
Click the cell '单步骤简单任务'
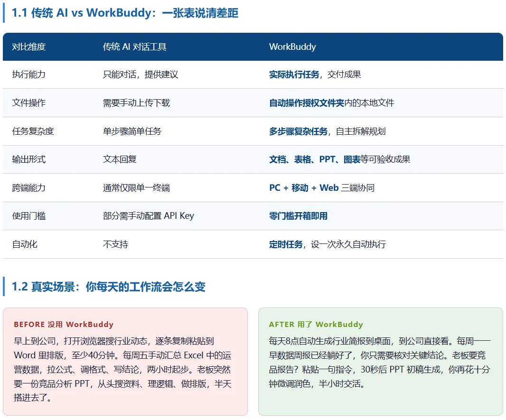click(132, 131)
